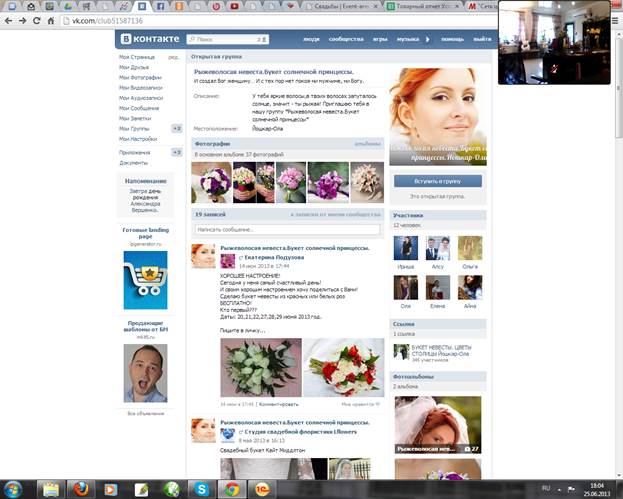Reload the page with the refresh icon
Screen dimensions: 623x499
37,21
